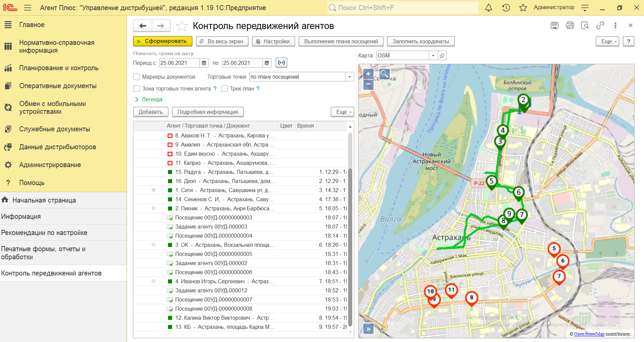Click red color square of 8. Аваков row

pyautogui.click(x=170, y=136)
